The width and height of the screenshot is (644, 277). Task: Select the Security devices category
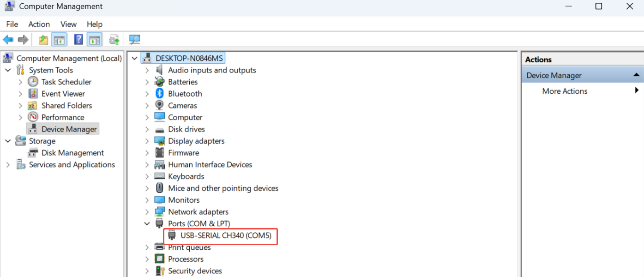coord(195,271)
